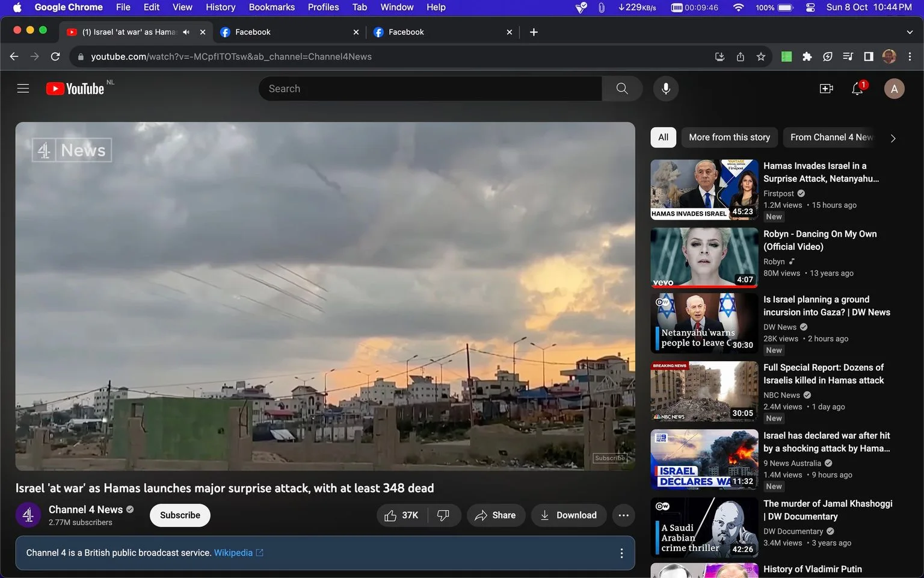Reload the page
Viewport: 924px width, 578px height.
click(55, 57)
